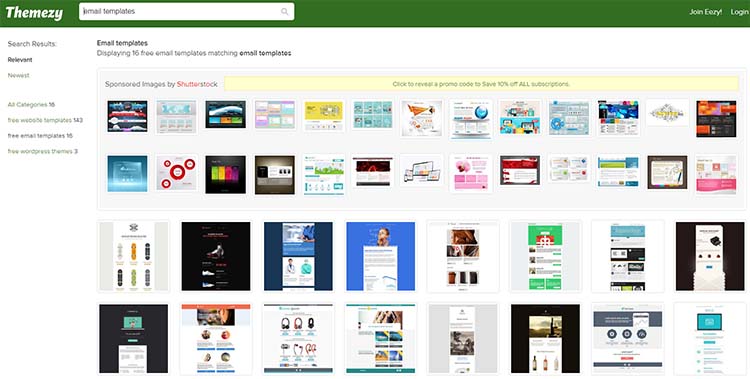The height and width of the screenshot is (379, 750).
Task: Click the search magnifier icon
Action: point(285,11)
